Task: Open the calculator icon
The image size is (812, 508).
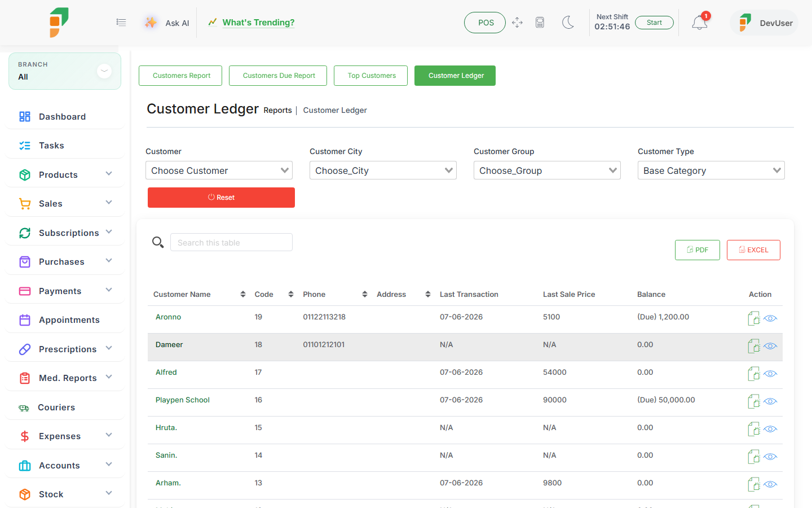Action: pos(540,23)
